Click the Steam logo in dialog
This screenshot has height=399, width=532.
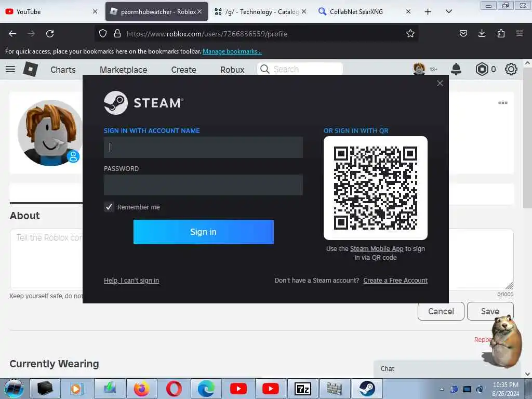tap(144, 103)
